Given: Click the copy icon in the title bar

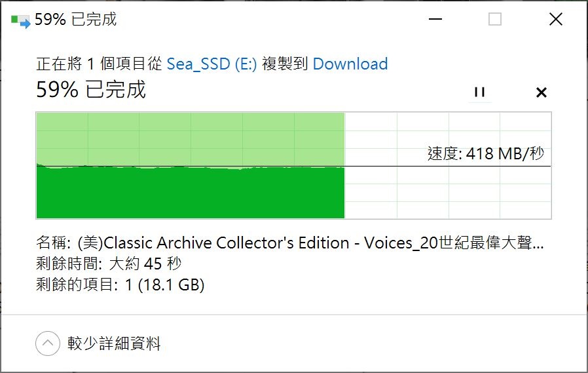Looking at the screenshot, I should tap(20, 20).
